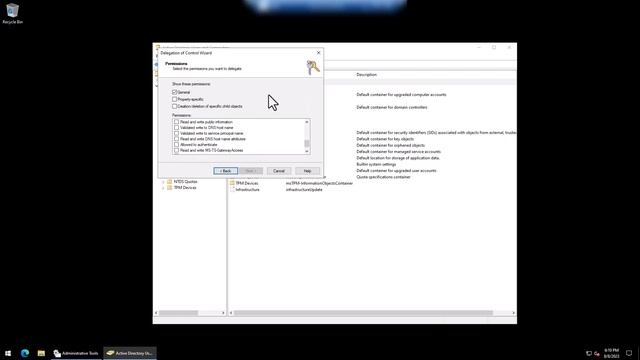Enable the Property-specific checkbox
This screenshot has width=640, height=360.
[174, 99]
